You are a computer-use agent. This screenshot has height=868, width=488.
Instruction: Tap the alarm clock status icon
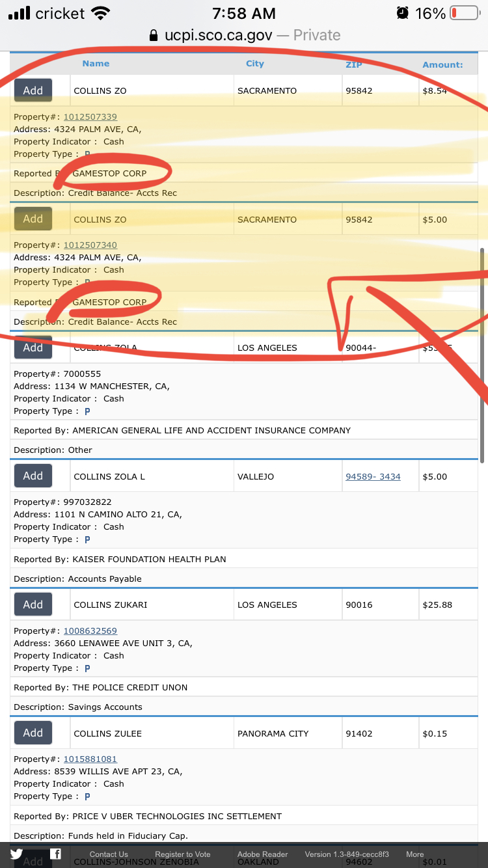coord(403,13)
